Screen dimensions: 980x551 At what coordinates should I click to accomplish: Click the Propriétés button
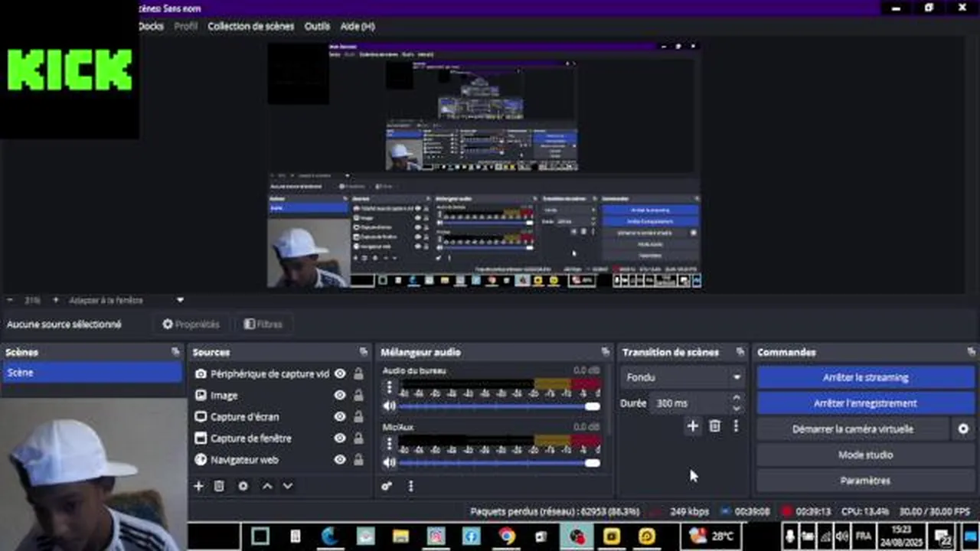191,324
